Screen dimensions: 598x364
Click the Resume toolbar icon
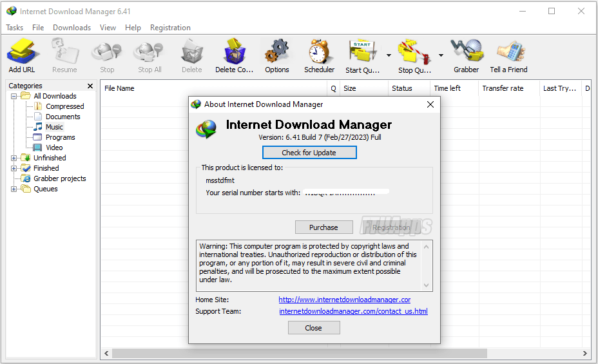(65, 52)
